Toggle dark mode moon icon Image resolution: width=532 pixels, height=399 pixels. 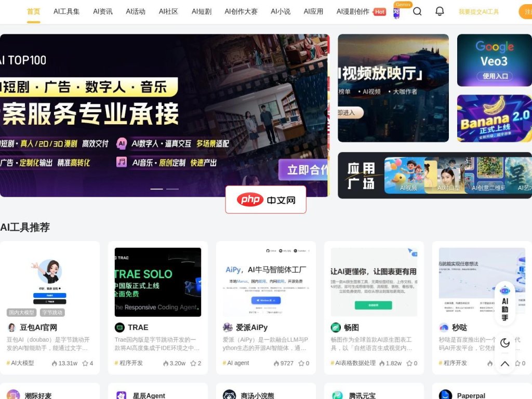pyautogui.click(x=505, y=343)
